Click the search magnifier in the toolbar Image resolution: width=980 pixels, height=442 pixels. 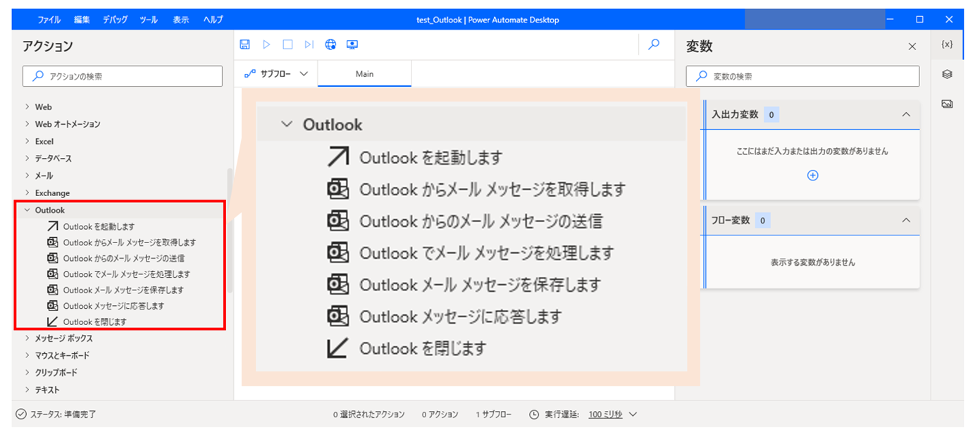[652, 44]
